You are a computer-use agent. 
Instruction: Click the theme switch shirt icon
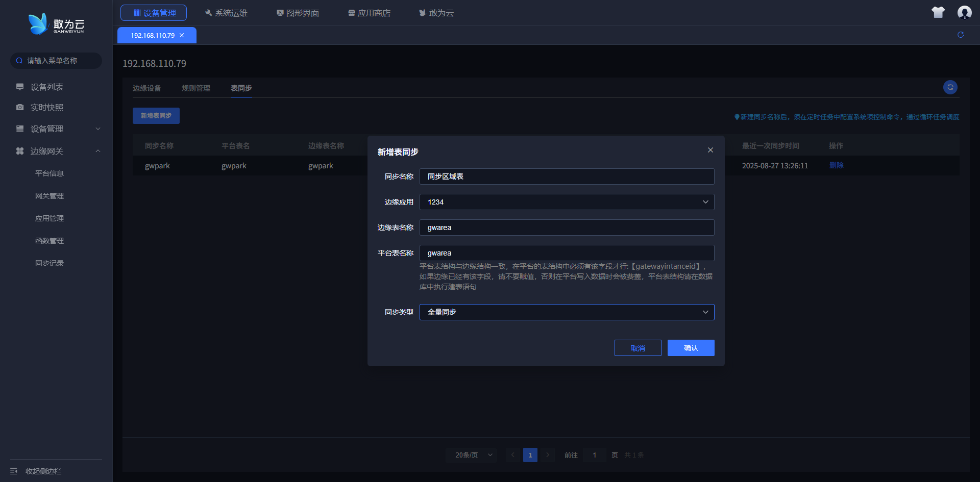(938, 13)
